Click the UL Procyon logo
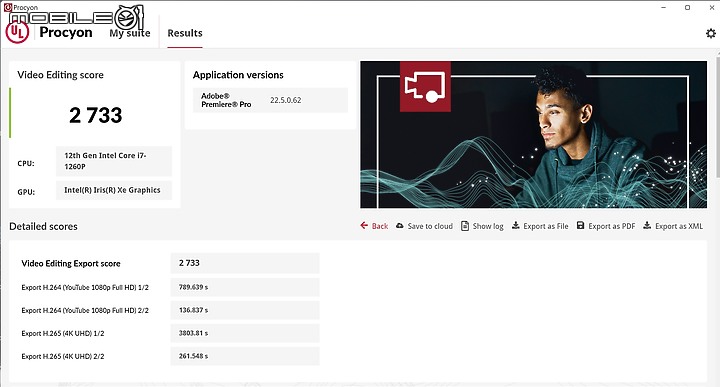720x387 pixels. point(17,33)
